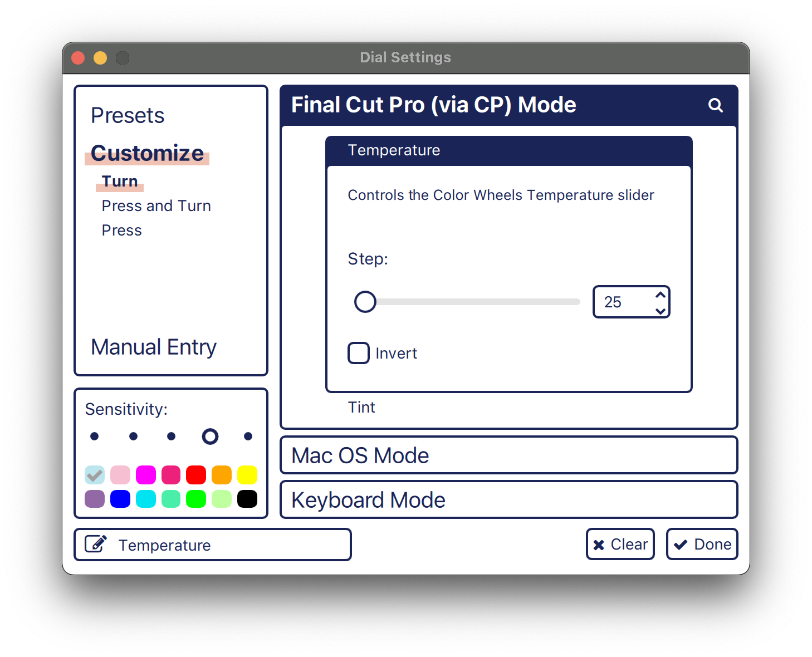Pick the cyan color swatch
Image resolution: width=812 pixels, height=657 pixels.
146,499
